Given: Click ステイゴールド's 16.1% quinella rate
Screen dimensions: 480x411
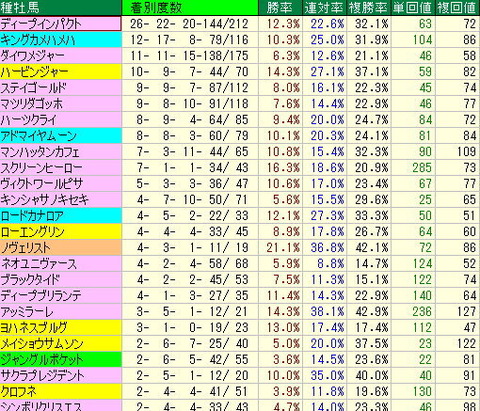Looking at the screenshot, I should pyautogui.click(x=327, y=88).
